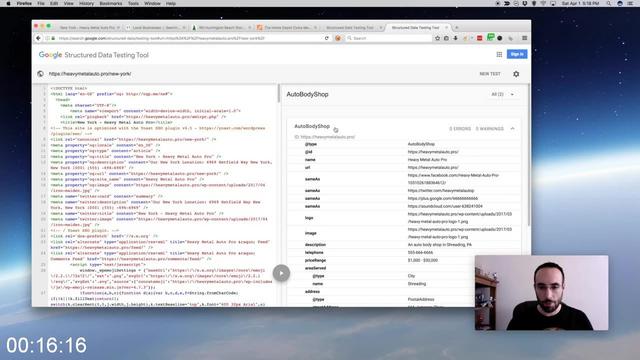The image size is (640, 360).
Task: Click in the Firefox Search box
Action: pos(390,38)
